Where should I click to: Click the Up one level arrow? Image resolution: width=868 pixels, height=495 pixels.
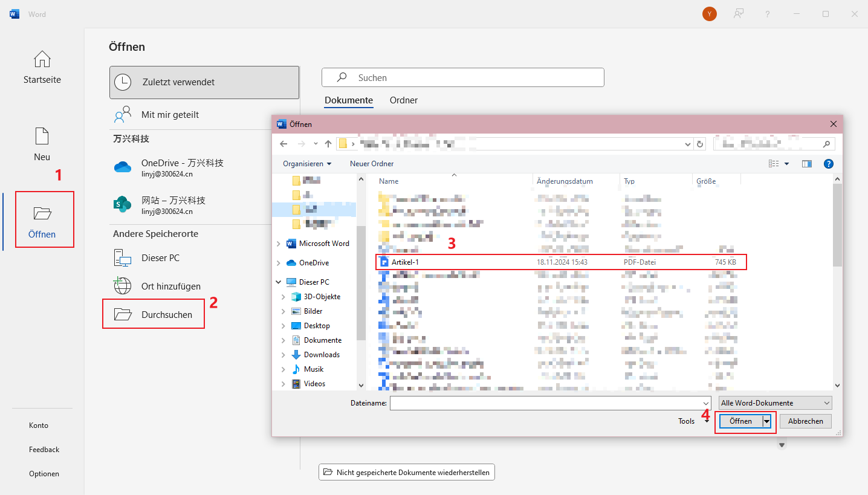328,144
